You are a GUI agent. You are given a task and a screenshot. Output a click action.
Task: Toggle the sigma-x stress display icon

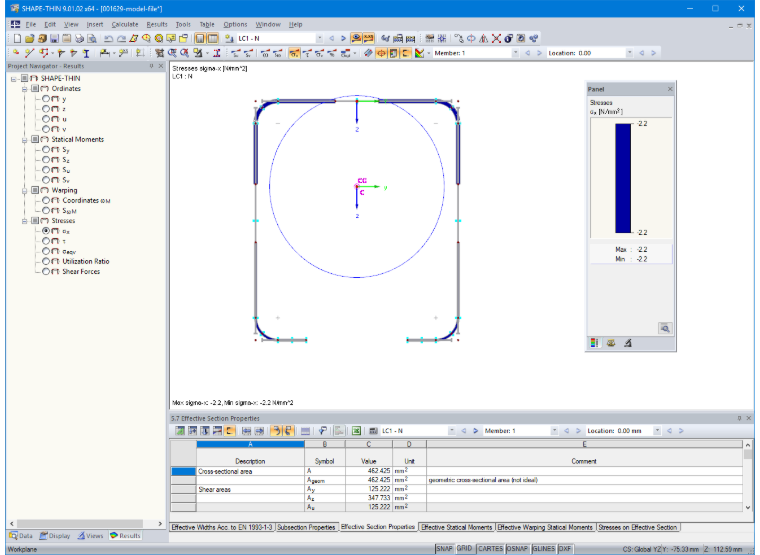[294, 53]
